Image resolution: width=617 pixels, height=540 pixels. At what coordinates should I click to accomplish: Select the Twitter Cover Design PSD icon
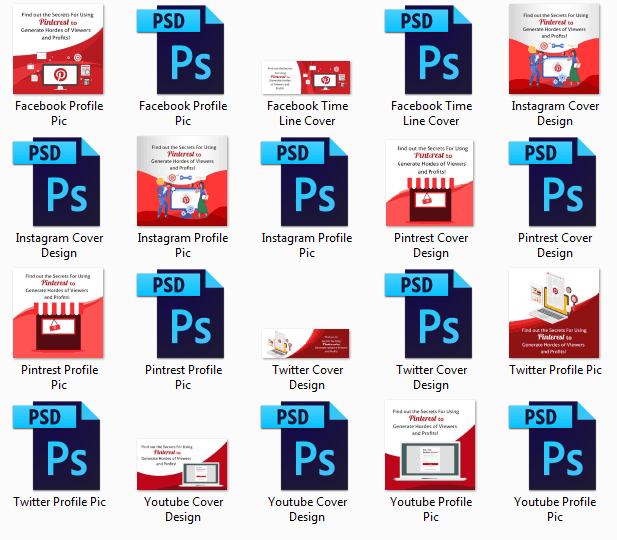429,314
